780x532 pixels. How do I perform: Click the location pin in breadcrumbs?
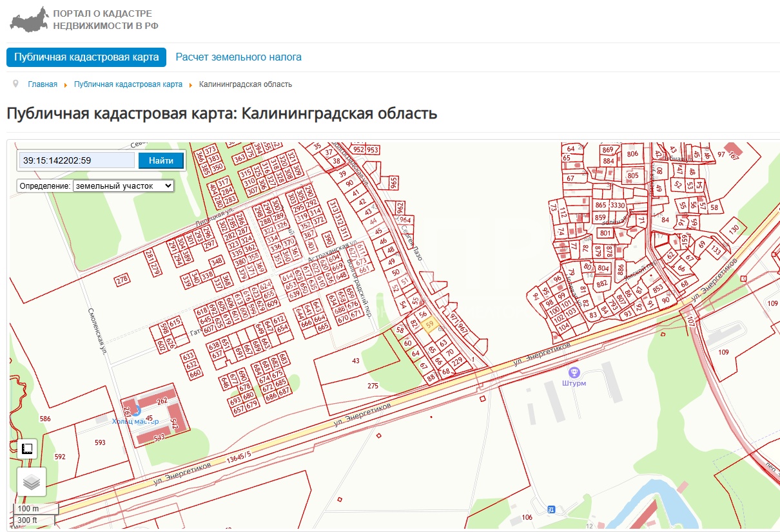[15, 84]
